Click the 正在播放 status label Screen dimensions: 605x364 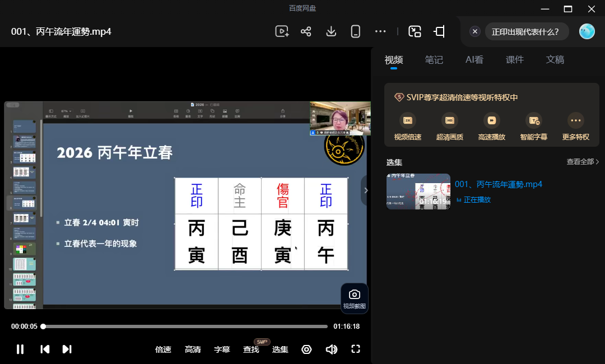(x=477, y=200)
